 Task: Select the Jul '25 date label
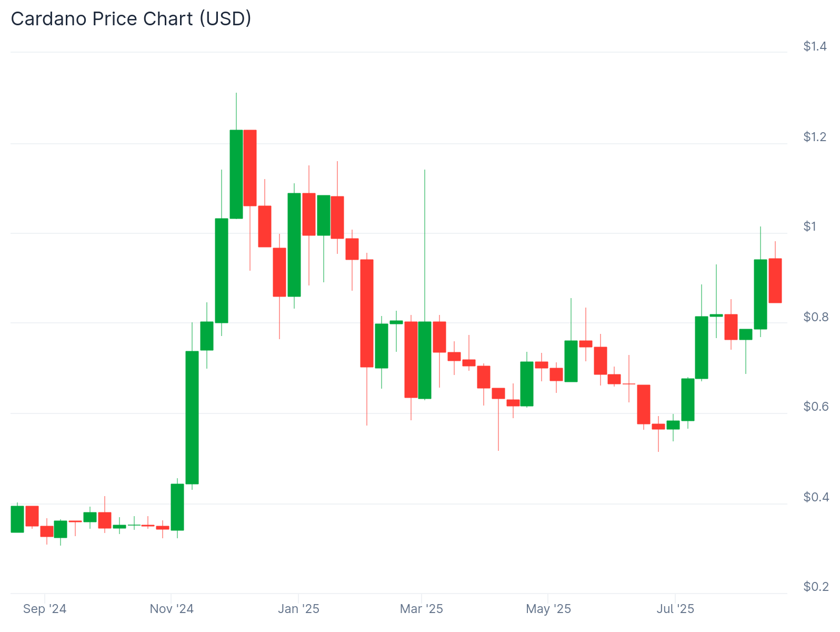[675, 609]
